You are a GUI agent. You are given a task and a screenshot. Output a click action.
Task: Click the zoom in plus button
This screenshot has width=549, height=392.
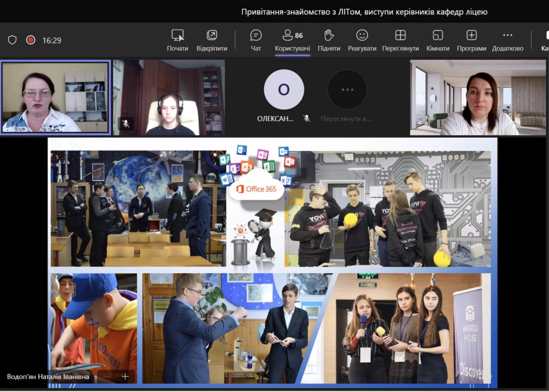[125, 376]
